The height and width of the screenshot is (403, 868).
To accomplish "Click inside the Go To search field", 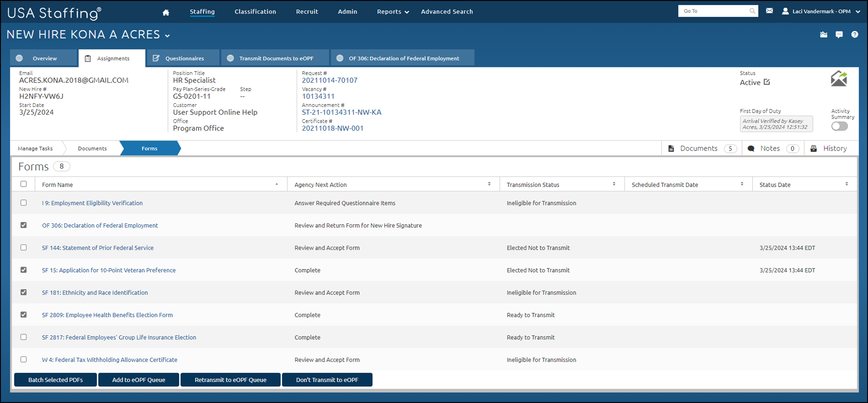I will pyautogui.click(x=713, y=11).
